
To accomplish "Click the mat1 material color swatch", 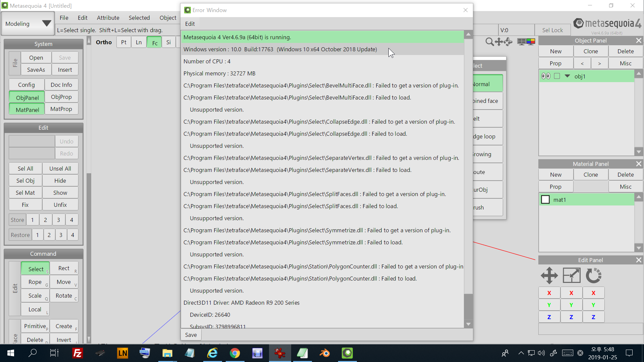I will coord(545,199).
